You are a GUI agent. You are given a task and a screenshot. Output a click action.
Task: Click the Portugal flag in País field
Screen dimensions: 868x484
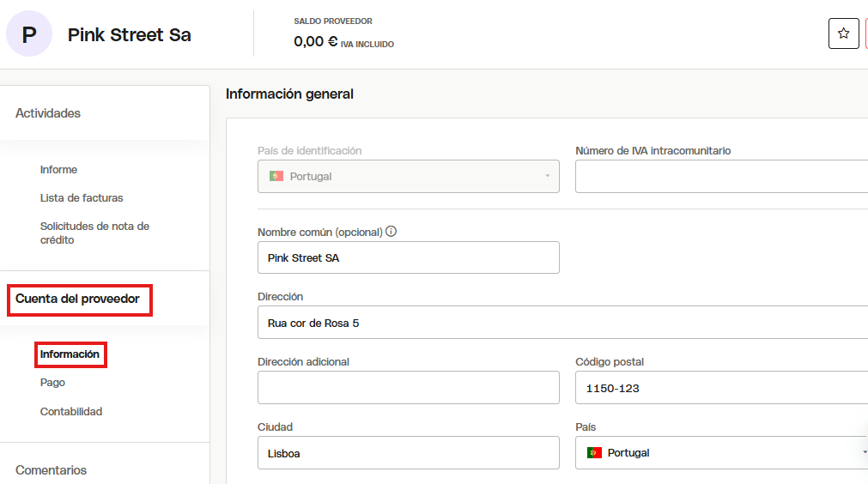tap(594, 452)
